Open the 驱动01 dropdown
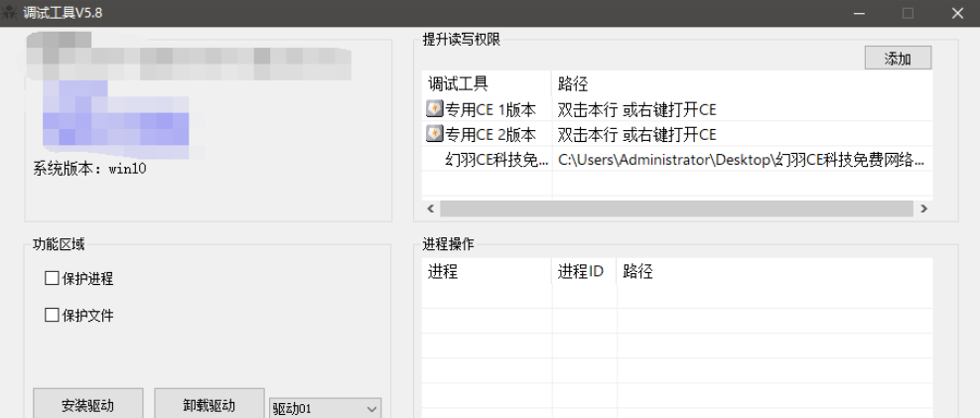The height and width of the screenshot is (418, 980). pyautogui.click(x=372, y=408)
